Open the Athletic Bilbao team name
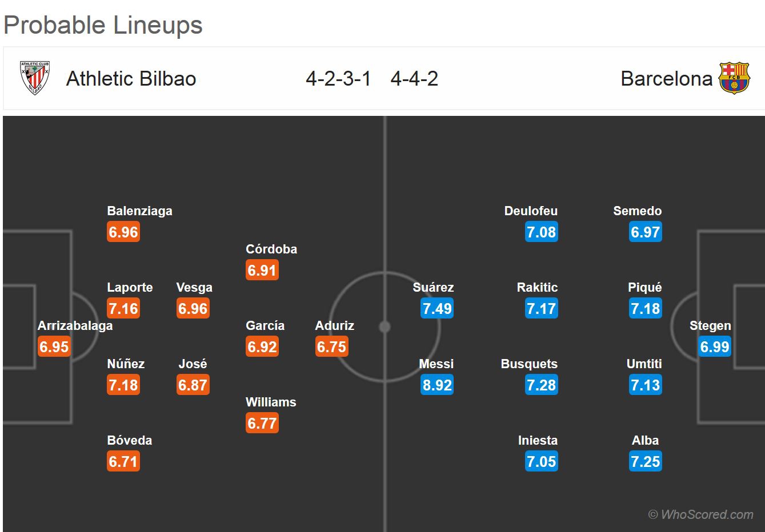Image resolution: width=765 pixels, height=532 pixels. [x=131, y=79]
